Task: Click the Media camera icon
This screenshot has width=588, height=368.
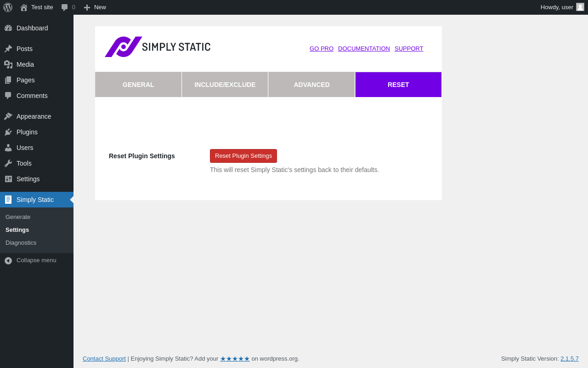Action: coord(8,64)
